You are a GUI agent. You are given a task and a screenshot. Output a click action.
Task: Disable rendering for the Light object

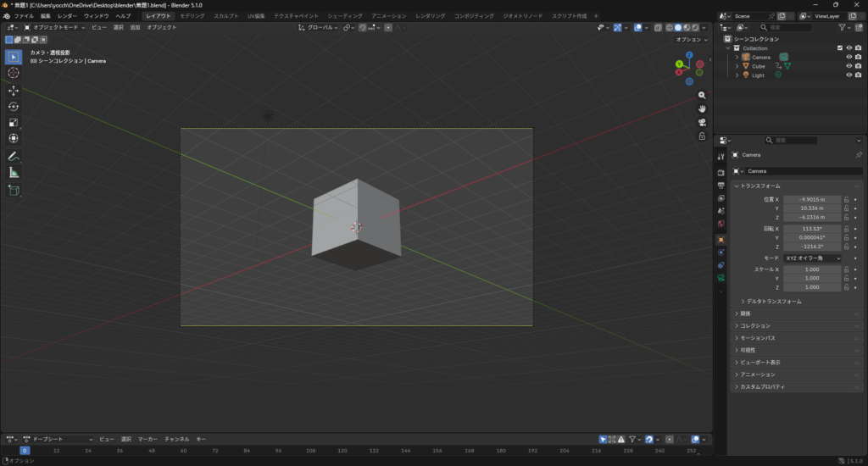click(859, 75)
